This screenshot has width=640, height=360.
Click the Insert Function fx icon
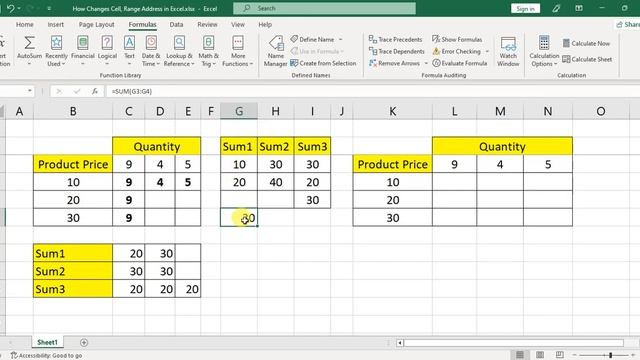click(x=95, y=91)
